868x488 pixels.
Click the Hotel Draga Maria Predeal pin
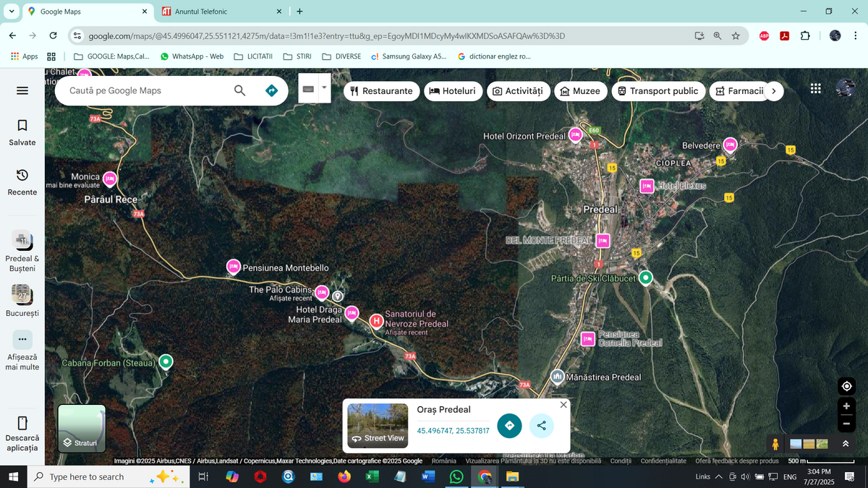pyautogui.click(x=352, y=313)
